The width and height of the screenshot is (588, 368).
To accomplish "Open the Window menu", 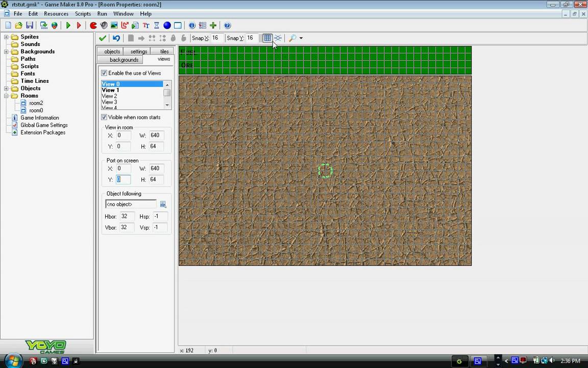I will [124, 13].
